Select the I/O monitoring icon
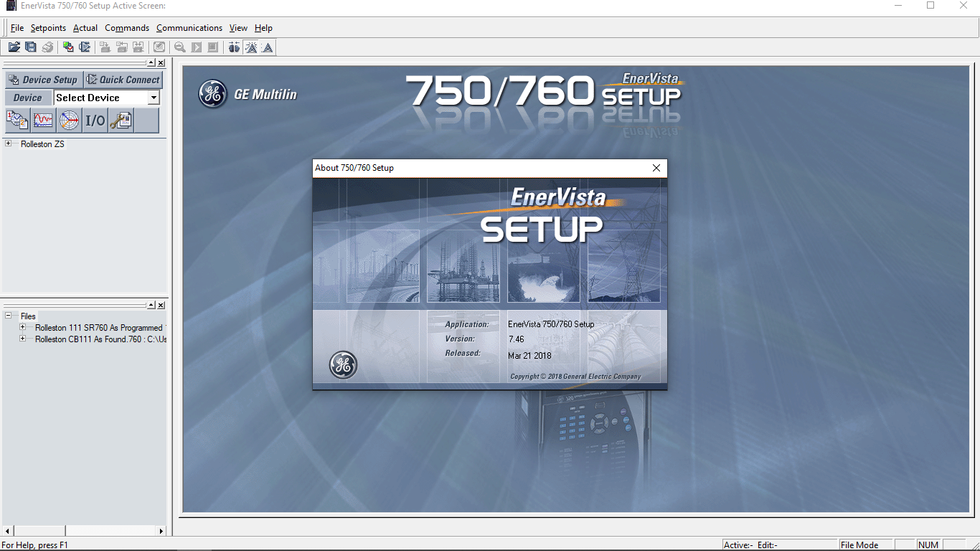The height and width of the screenshot is (551, 980). (x=94, y=121)
